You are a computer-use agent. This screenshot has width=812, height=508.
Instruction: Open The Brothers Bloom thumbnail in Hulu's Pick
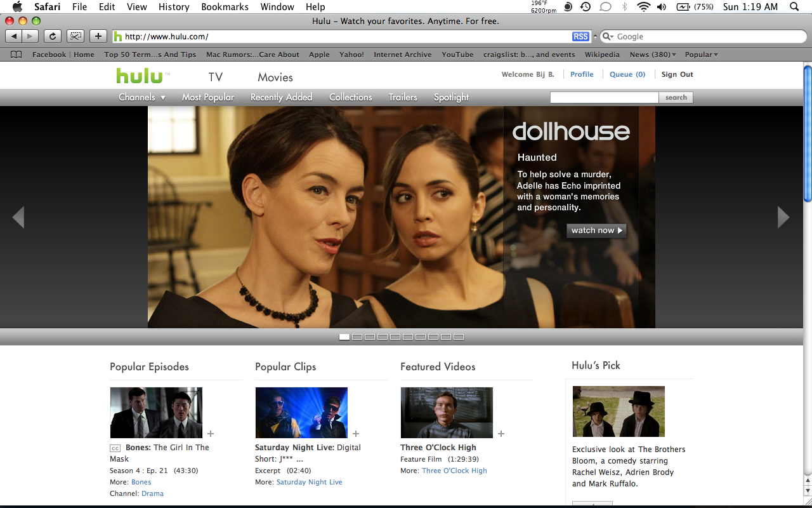click(x=619, y=411)
